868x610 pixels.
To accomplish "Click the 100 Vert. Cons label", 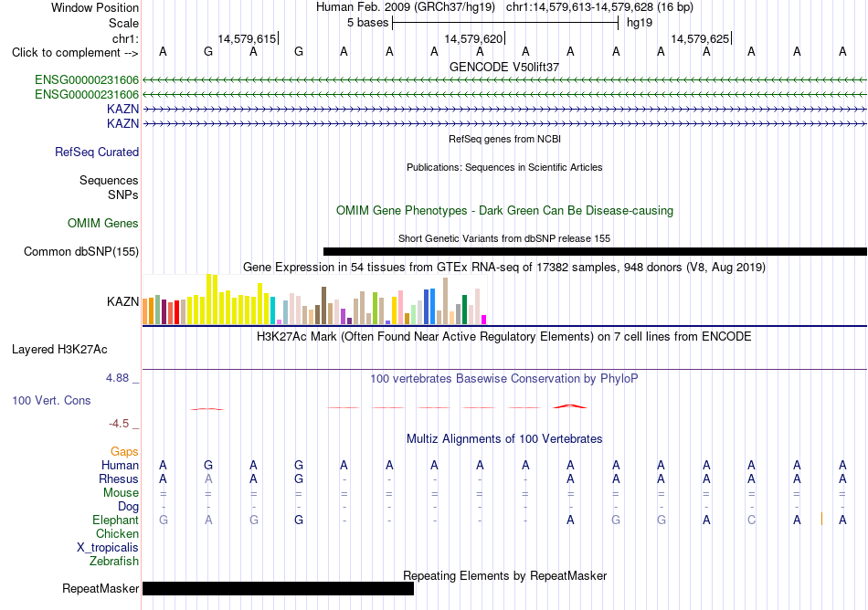I will click(51, 400).
